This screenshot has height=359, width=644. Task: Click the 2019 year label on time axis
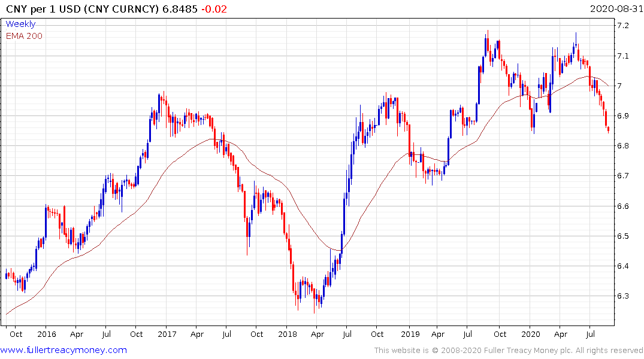click(410, 334)
